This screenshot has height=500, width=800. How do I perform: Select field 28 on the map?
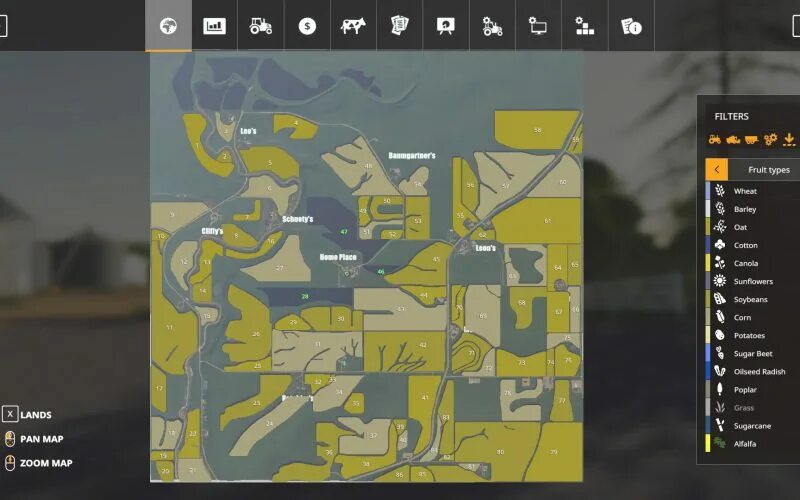tap(305, 296)
